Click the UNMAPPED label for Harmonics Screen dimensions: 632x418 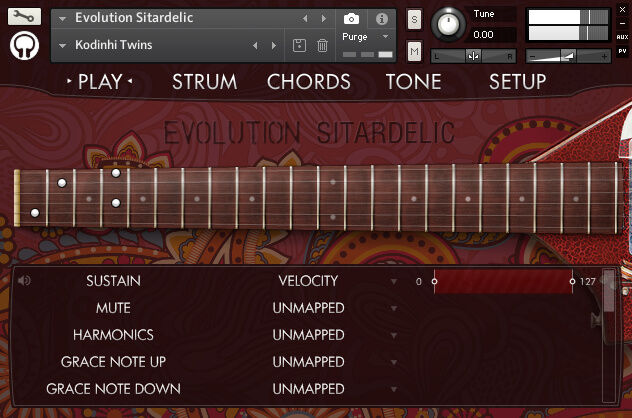pyautogui.click(x=308, y=335)
